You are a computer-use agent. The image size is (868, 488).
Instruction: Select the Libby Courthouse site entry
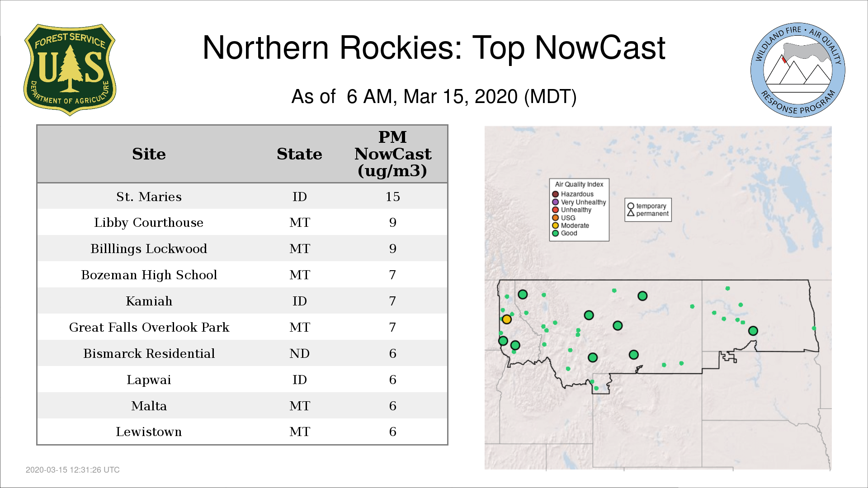pyautogui.click(x=149, y=222)
